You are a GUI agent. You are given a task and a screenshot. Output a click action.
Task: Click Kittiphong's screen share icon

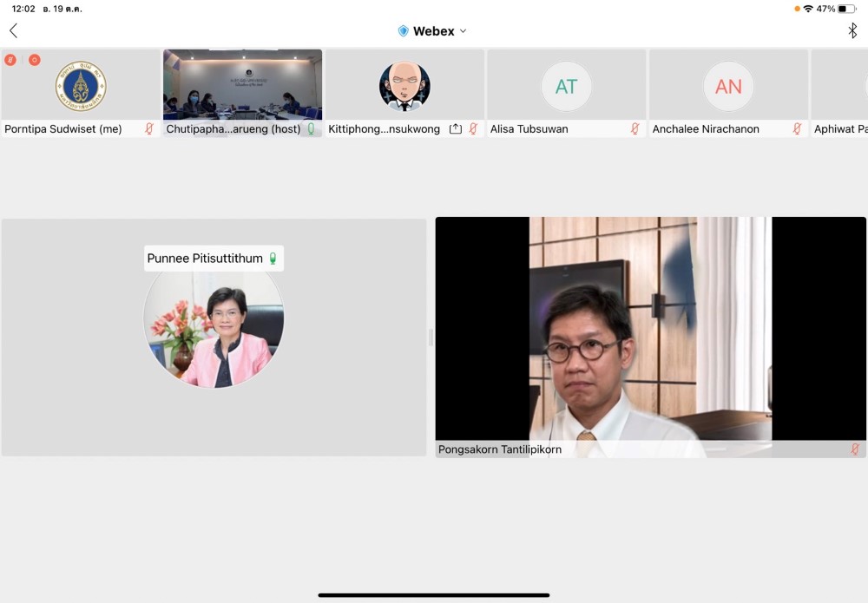[x=455, y=129]
